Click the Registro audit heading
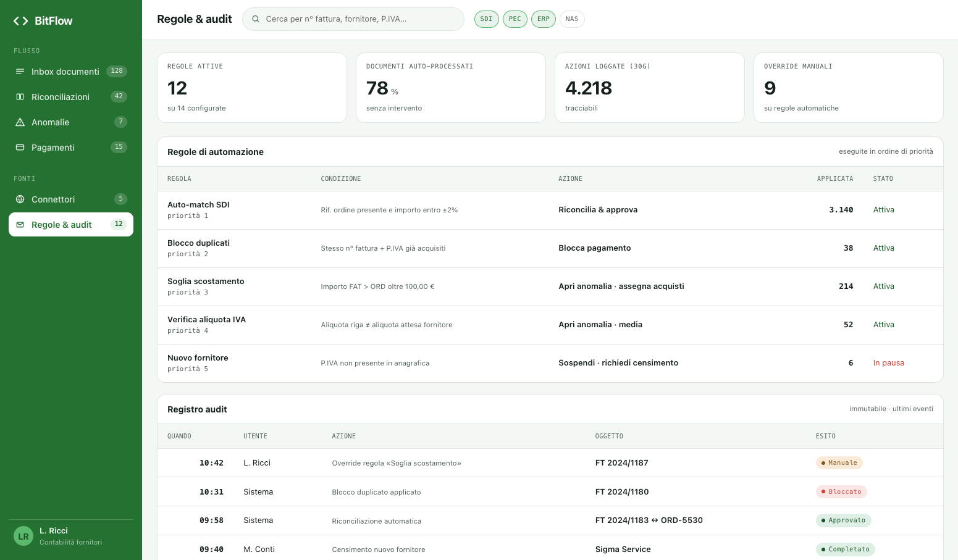 [197, 409]
